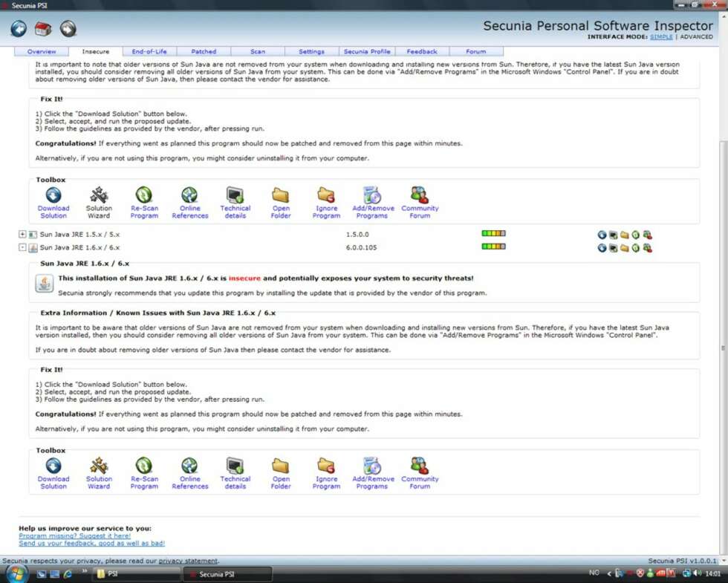
Task: Re-Scan Program from the upper Toolbox
Action: 144,203
